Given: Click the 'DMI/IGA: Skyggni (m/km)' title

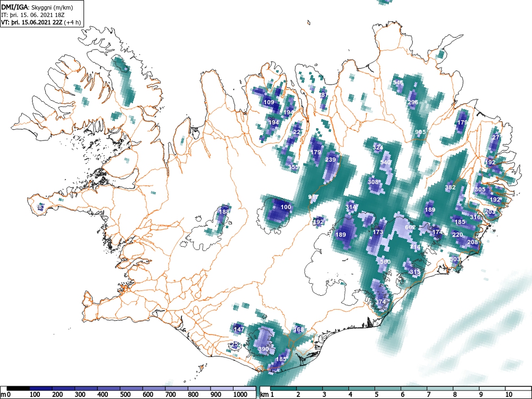Looking at the screenshot, I should tap(37, 7).
